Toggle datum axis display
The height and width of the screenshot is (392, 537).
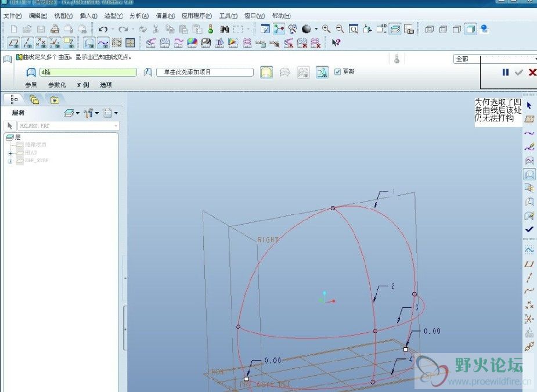pyautogui.click(x=27, y=43)
